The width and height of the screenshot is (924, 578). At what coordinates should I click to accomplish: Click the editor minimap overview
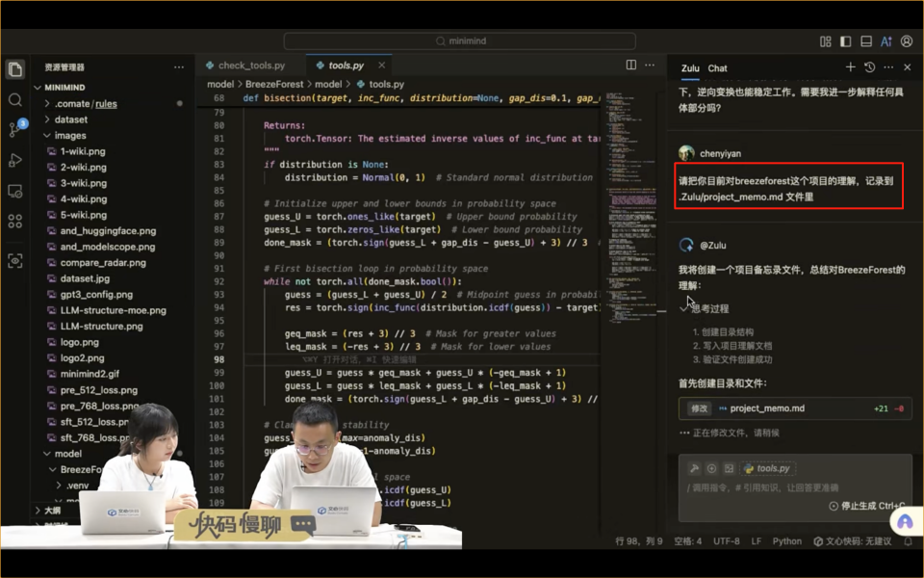631,206
